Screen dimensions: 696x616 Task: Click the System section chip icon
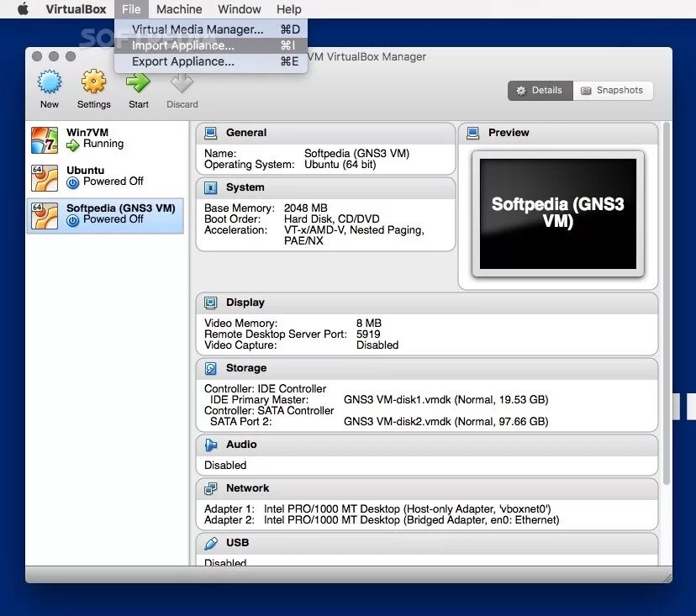[210, 187]
